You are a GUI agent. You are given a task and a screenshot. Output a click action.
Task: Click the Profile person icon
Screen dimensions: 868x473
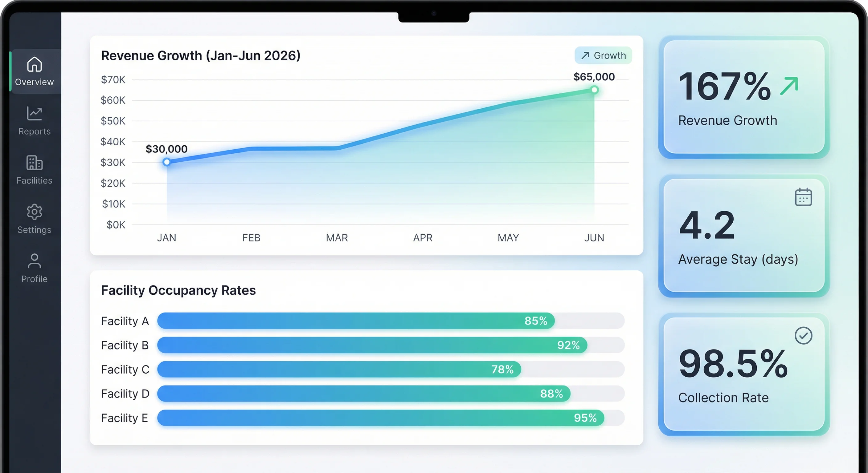click(x=35, y=261)
